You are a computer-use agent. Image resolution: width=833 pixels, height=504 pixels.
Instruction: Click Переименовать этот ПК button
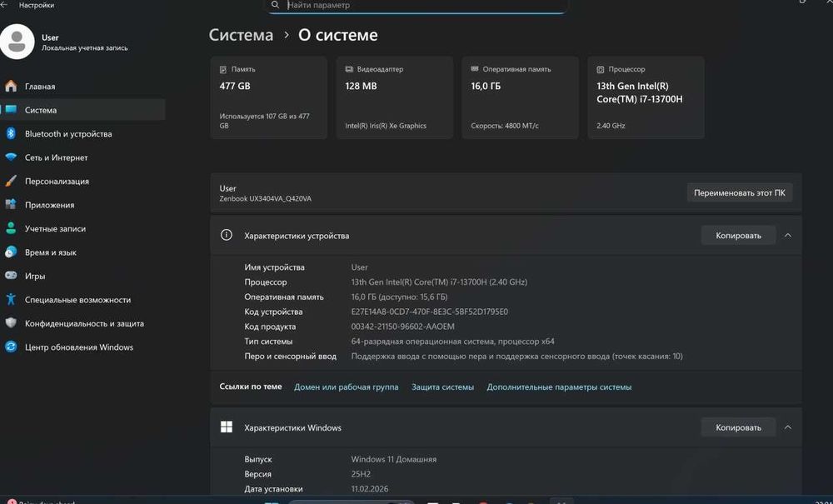click(x=740, y=192)
